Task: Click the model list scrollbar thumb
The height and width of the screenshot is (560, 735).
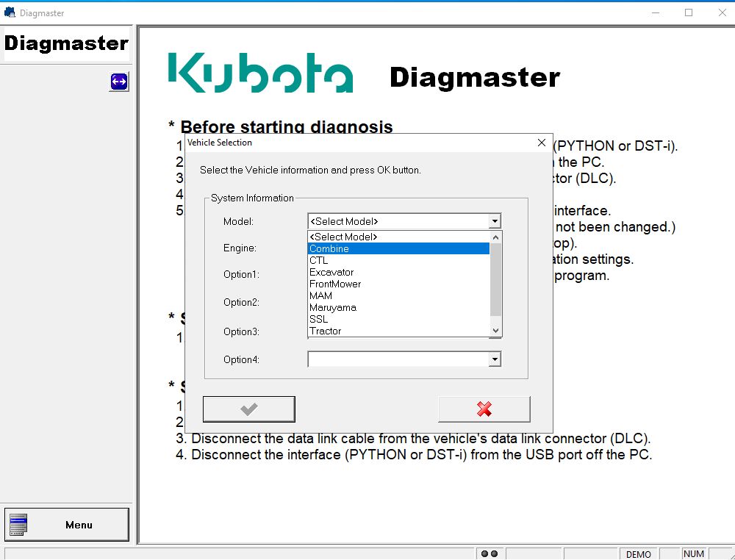Action: click(x=495, y=279)
